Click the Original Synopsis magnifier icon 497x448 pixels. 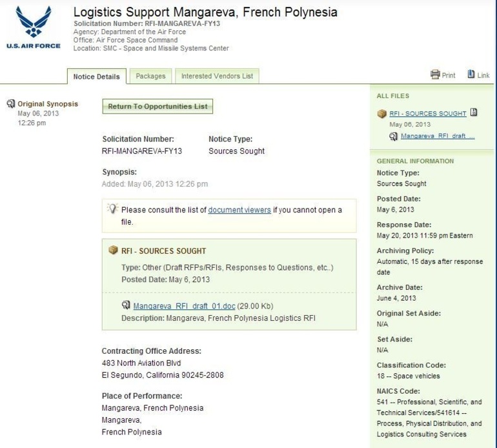click(x=11, y=104)
